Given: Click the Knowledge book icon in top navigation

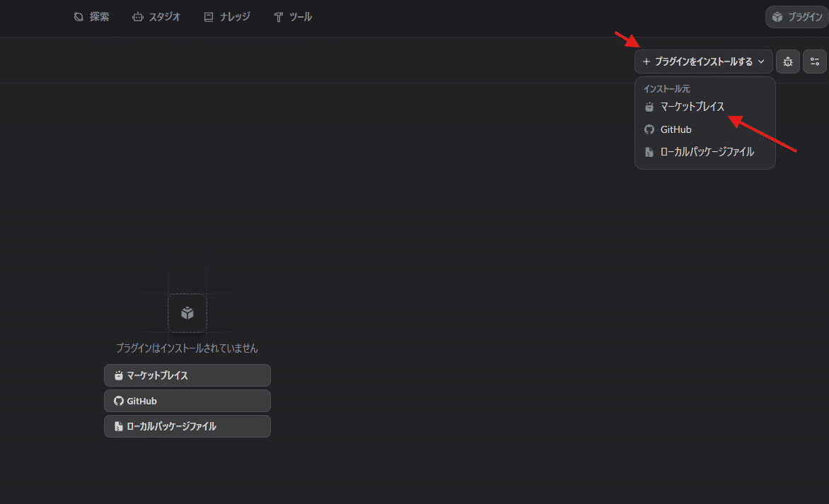Looking at the screenshot, I should (x=208, y=17).
